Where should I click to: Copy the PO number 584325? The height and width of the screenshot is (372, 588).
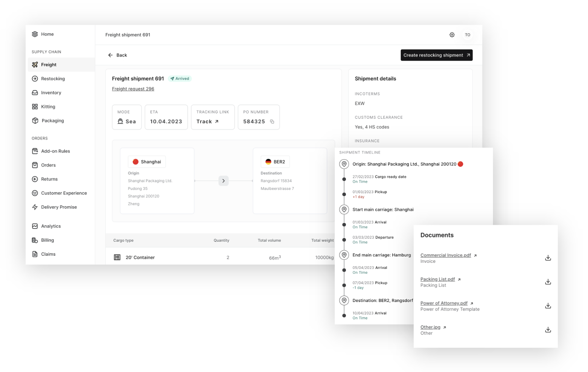273,122
